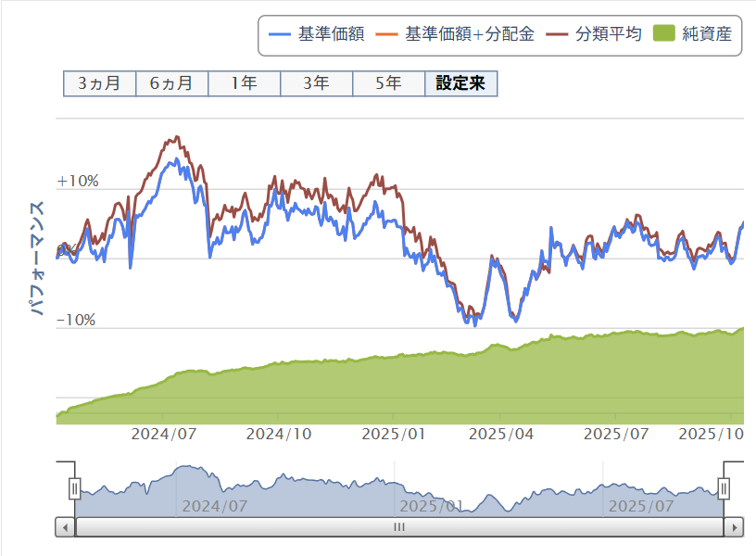Screen dimensions: 756x556
Task: Click the 2024/07 label in the navigator
Action: 214,506
